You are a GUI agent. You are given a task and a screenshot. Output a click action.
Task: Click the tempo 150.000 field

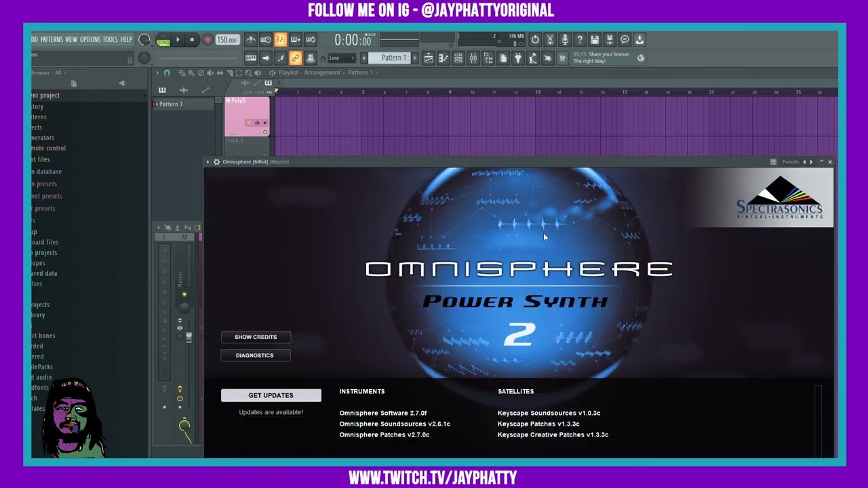(x=227, y=40)
